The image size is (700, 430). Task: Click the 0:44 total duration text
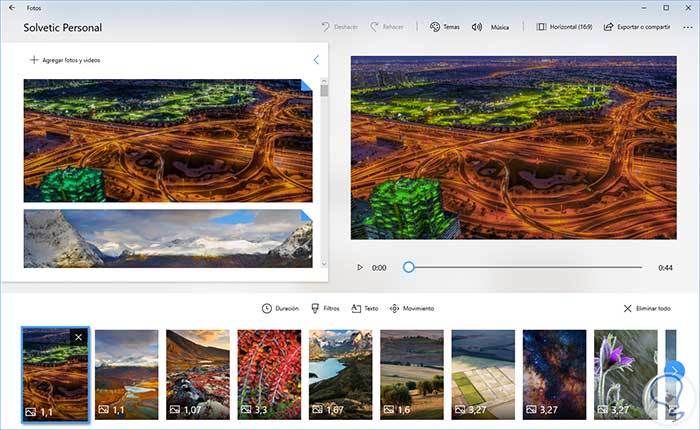coord(665,268)
